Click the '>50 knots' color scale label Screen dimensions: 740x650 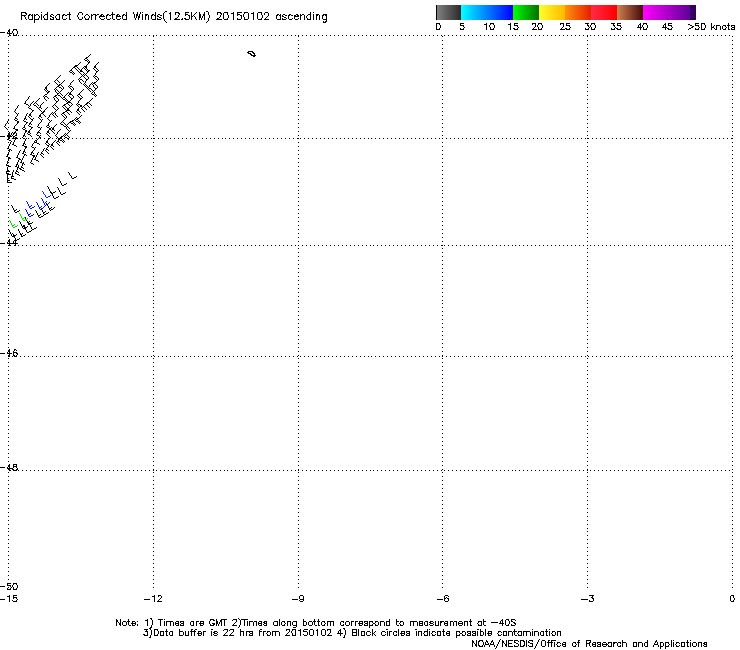(x=711, y=27)
